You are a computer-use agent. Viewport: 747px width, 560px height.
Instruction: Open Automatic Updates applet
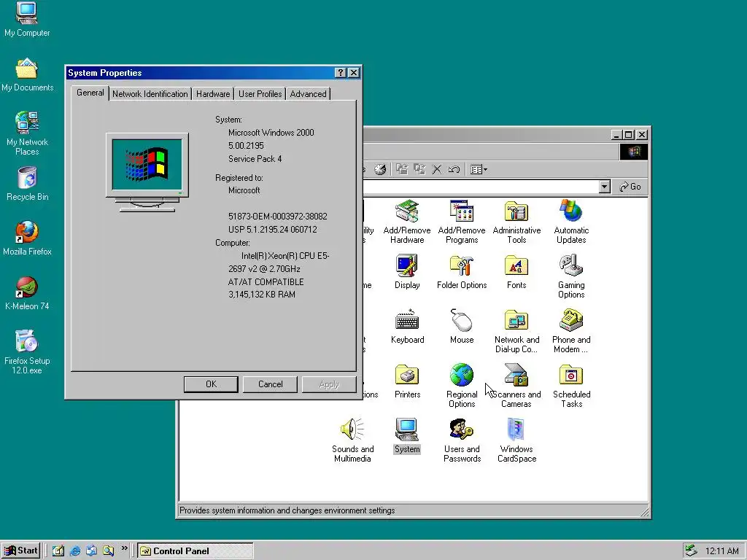pos(571,222)
